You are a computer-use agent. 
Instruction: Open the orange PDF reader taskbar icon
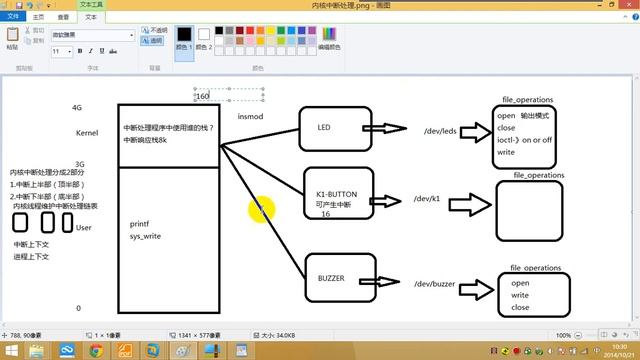125,351
